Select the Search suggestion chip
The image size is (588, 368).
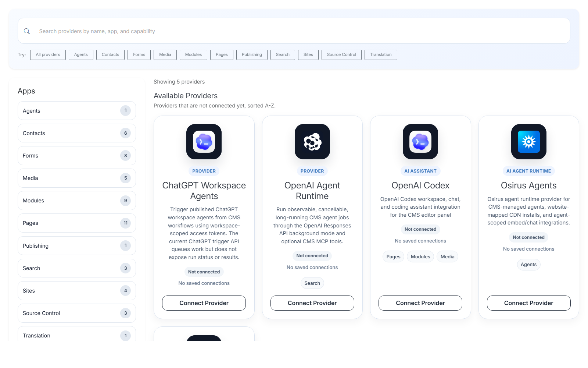283,55
